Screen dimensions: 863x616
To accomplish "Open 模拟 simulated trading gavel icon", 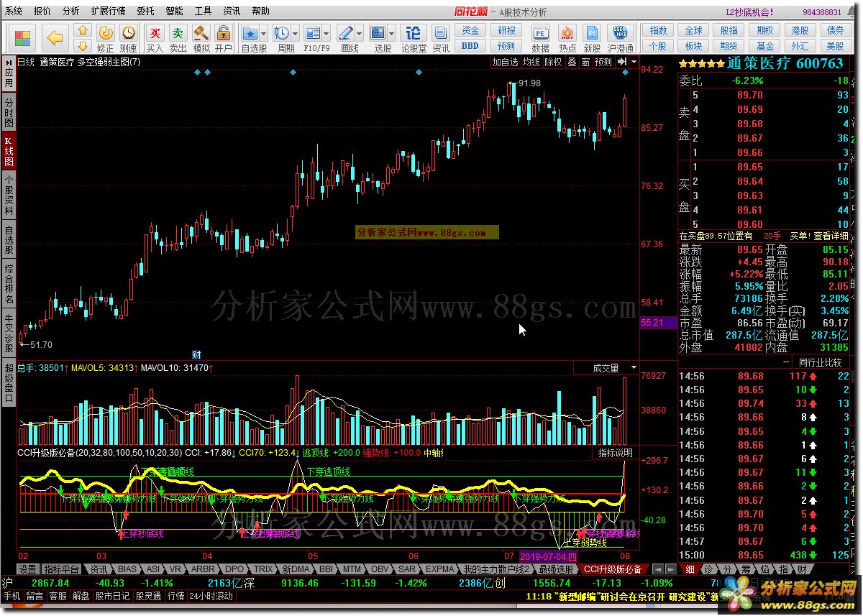I will click(x=201, y=38).
